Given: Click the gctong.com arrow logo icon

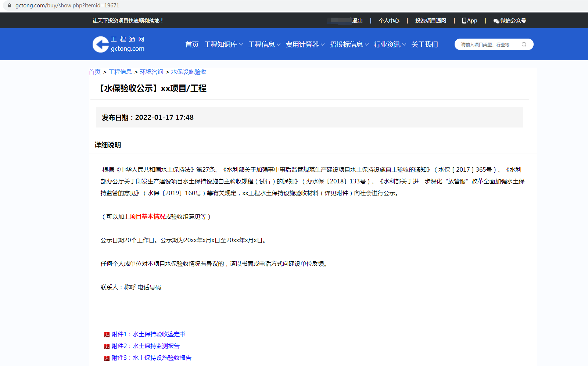Looking at the screenshot, I should (100, 44).
